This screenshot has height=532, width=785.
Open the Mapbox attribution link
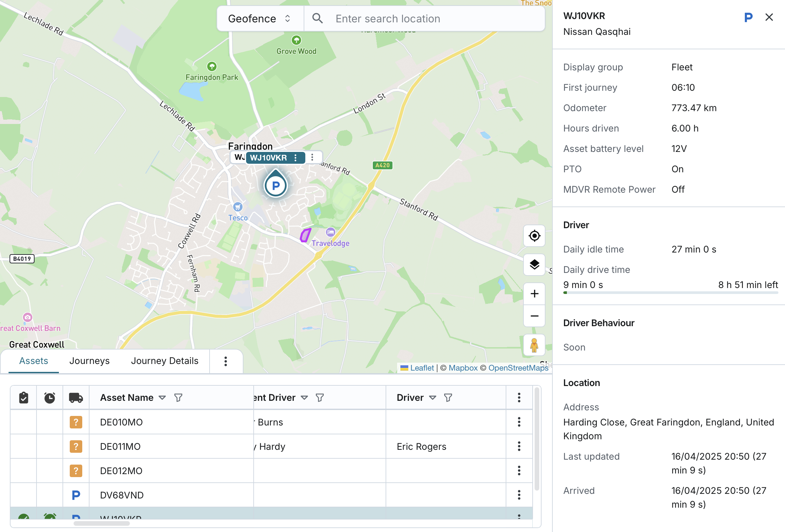pos(463,368)
